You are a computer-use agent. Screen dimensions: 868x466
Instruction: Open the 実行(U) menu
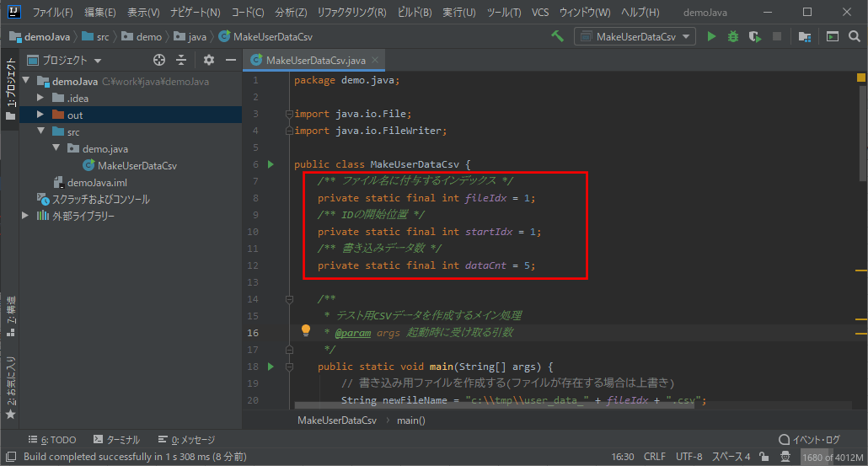pos(459,12)
